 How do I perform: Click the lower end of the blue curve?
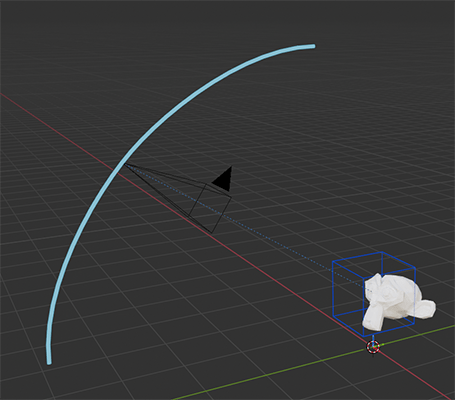click(x=49, y=362)
